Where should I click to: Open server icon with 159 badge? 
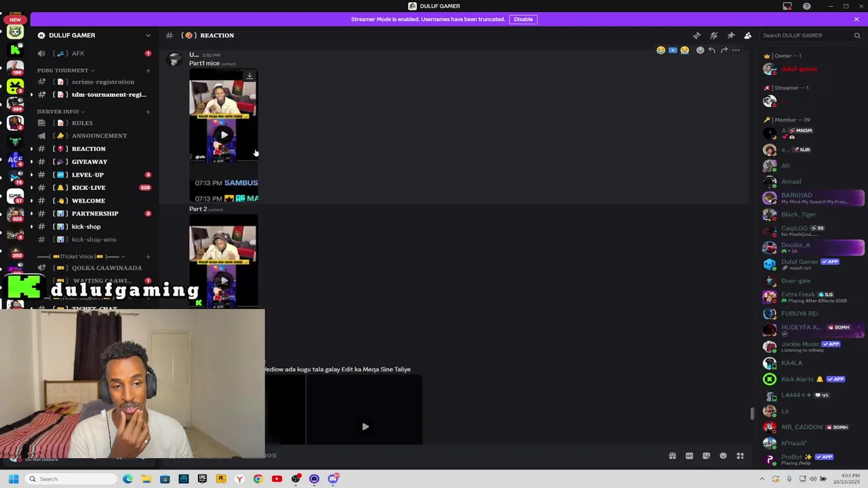pyautogui.click(x=15, y=68)
